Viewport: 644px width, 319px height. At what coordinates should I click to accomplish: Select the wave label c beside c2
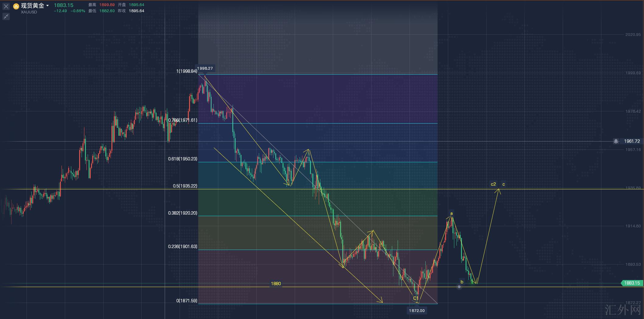click(x=504, y=184)
